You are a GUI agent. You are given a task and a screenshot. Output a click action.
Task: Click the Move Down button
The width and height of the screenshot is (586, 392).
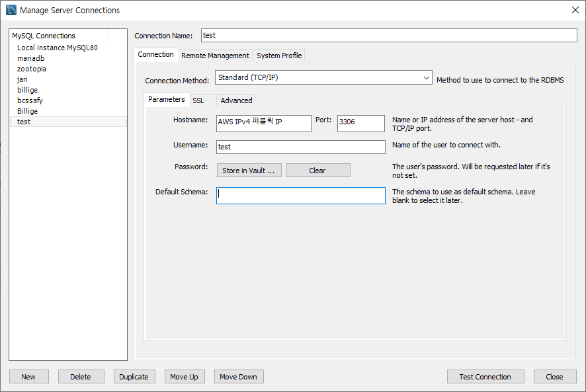click(239, 377)
